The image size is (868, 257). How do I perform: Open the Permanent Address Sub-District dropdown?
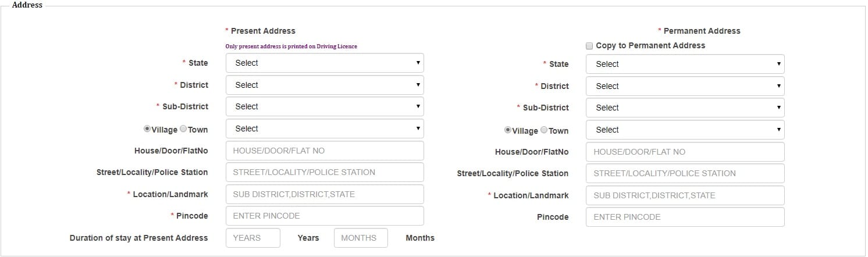[x=685, y=108]
